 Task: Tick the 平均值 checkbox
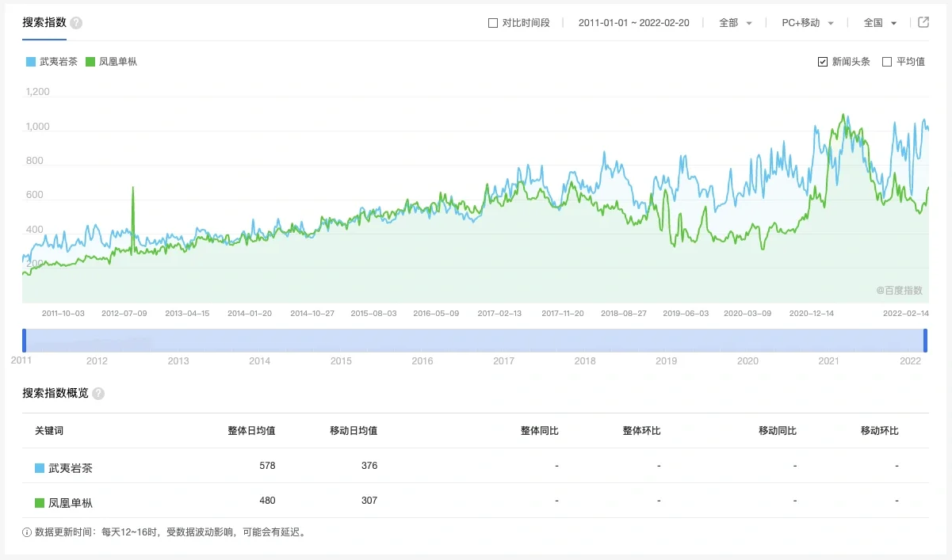coord(887,62)
